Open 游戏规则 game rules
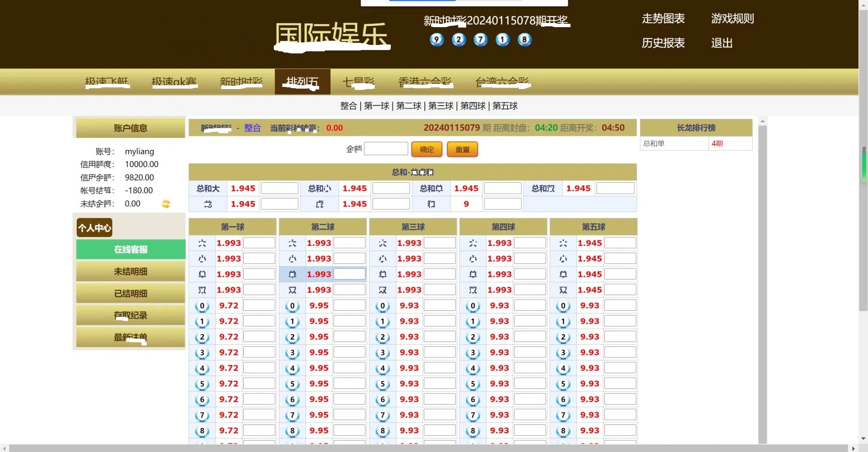868x452 pixels. click(732, 19)
